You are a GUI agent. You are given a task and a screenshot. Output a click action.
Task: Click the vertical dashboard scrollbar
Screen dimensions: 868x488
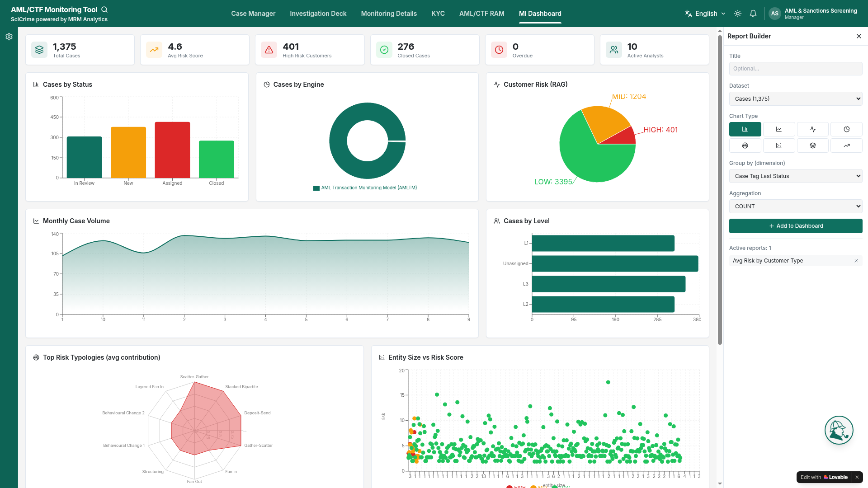coord(720,190)
